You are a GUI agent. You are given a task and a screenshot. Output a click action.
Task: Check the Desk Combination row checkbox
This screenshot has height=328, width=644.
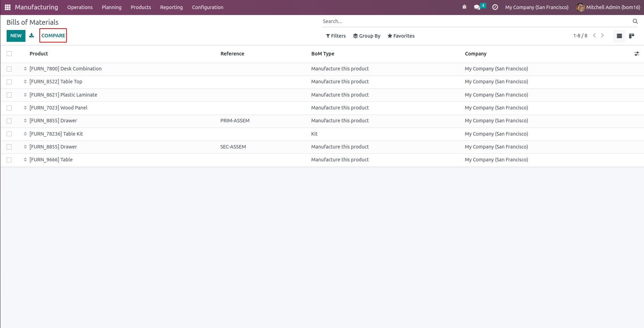pyautogui.click(x=9, y=69)
